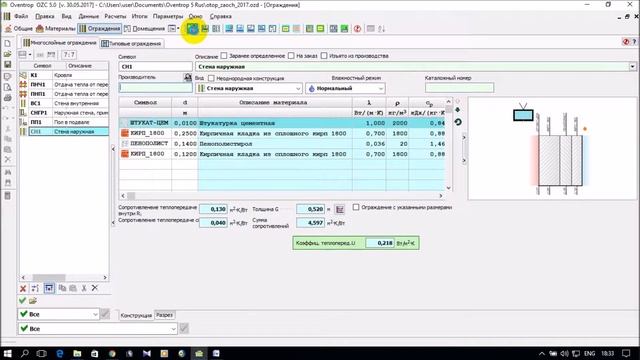
Task: Toggle Ограждение с указанными размерами checkbox
Action: coord(356,207)
